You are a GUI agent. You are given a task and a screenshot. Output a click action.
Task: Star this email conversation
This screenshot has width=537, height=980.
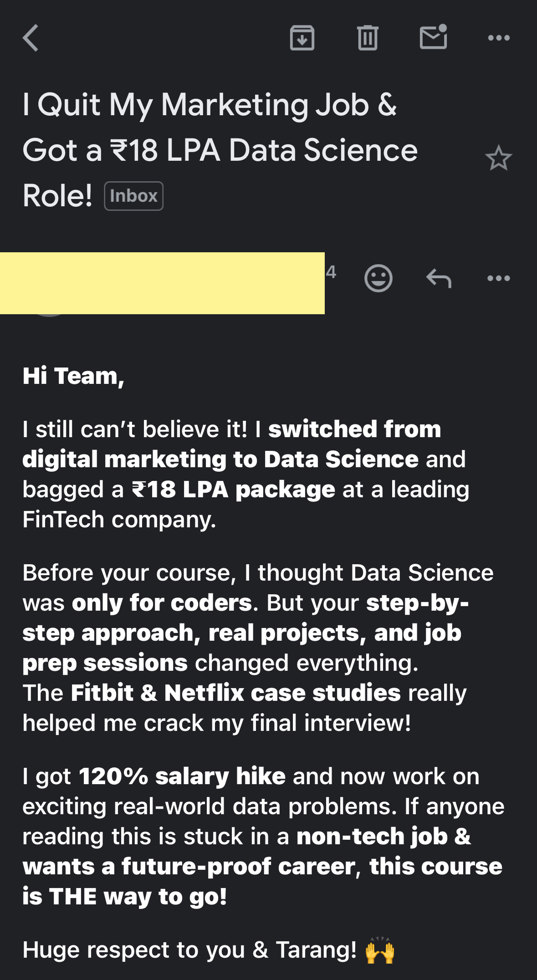click(x=498, y=158)
